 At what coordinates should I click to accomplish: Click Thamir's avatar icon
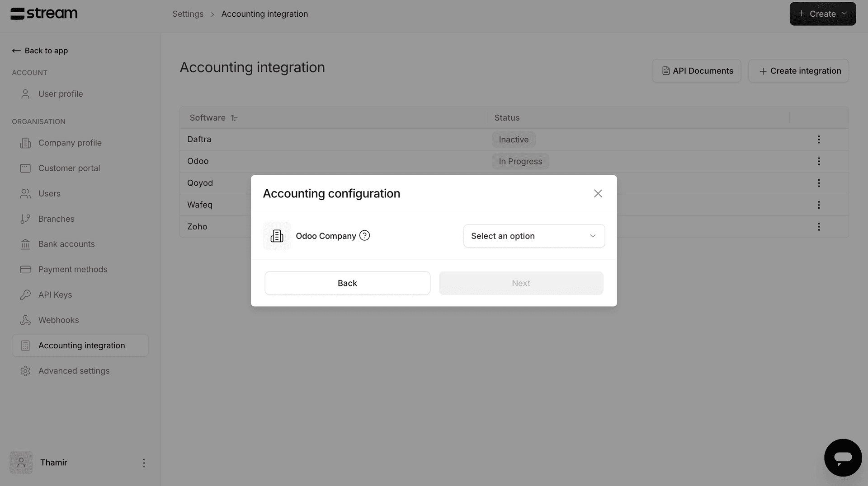click(21, 463)
